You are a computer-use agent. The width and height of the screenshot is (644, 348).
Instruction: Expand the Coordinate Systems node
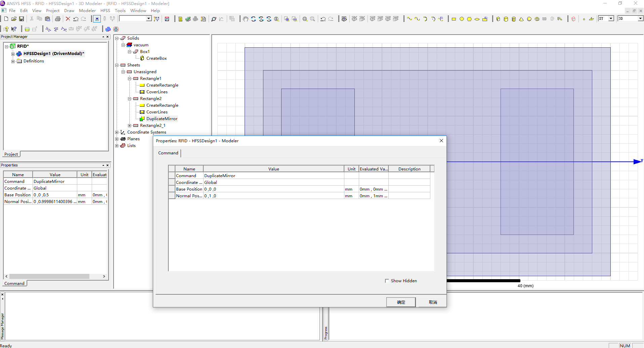(x=117, y=132)
